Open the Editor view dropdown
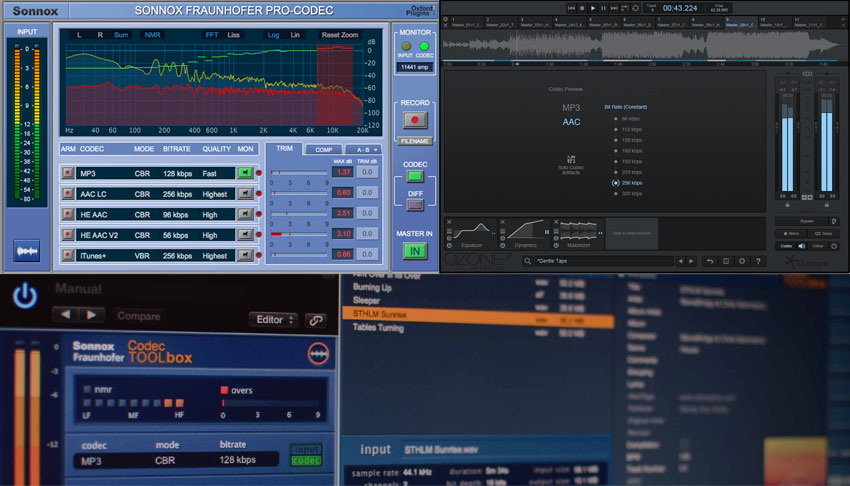 pos(274,320)
